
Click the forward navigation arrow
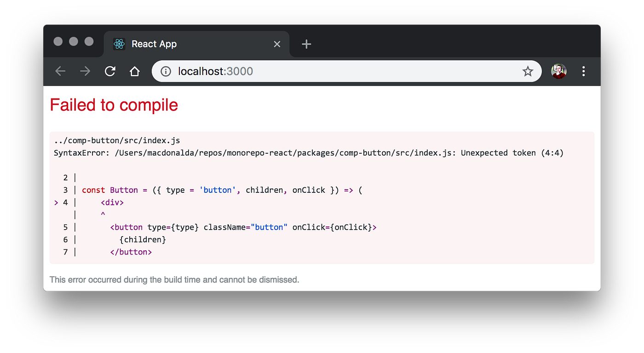[85, 71]
